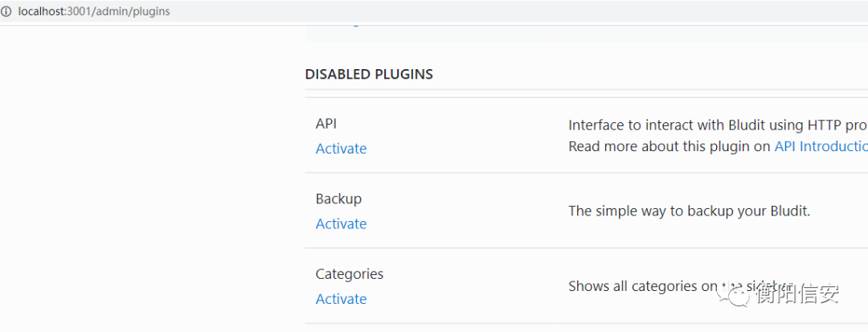The width and height of the screenshot is (868, 332).
Task: Click the 'Interface to interact with Bludit' description
Action: point(718,125)
